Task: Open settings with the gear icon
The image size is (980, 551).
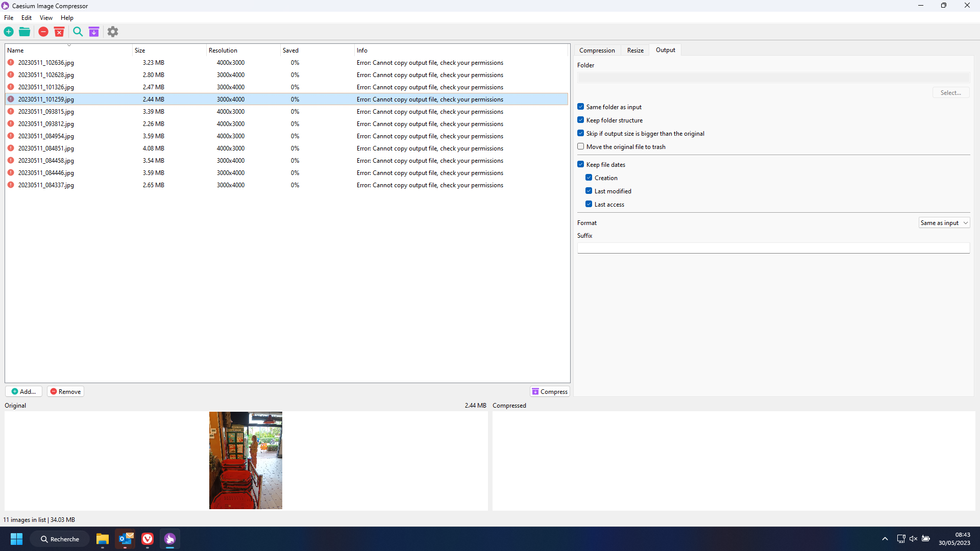Action: pyautogui.click(x=112, y=32)
